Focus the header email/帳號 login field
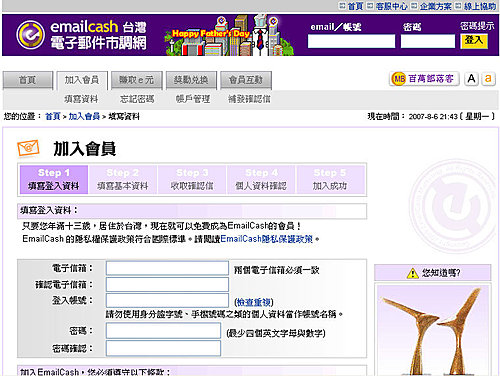 pos(351,41)
